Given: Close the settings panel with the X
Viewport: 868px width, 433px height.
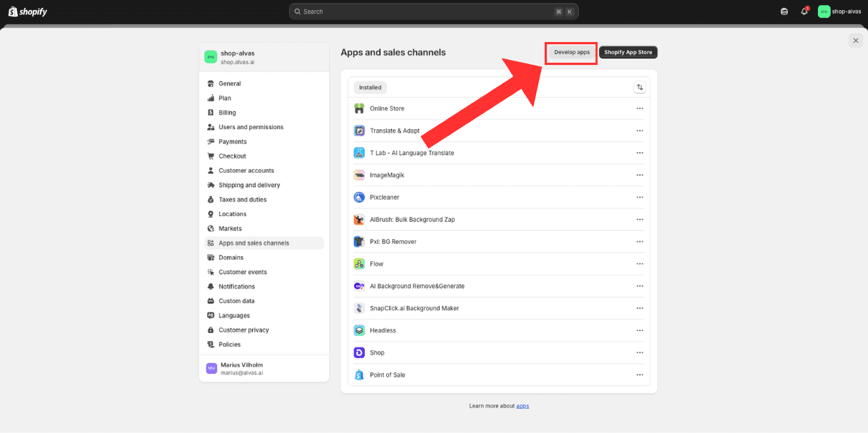Looking at the screenshot, I should coord(855,41).
